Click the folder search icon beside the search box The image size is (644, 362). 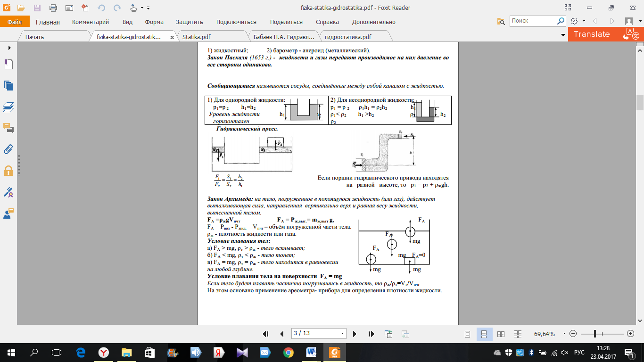[x=501, y=21]
